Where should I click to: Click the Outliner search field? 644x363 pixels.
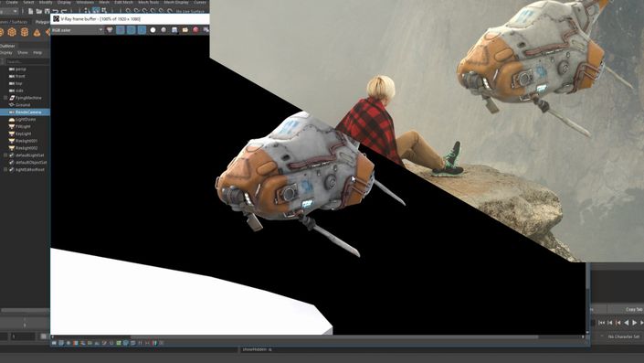(x=26, y=61)
